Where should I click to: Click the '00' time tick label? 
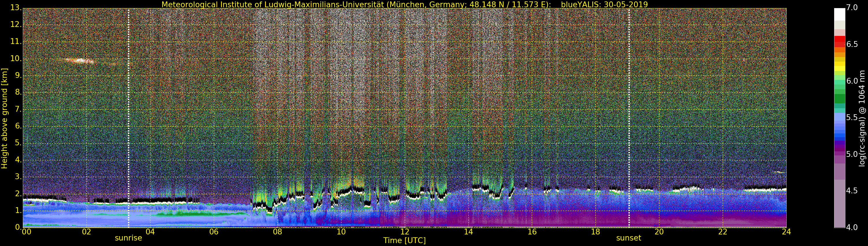click(26, 232)
